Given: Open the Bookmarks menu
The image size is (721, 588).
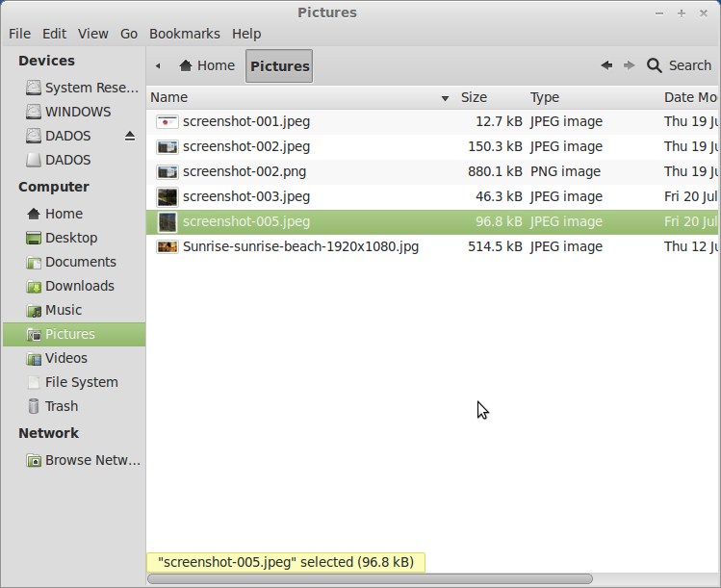Looking at the screenshot, I should 185,34.
